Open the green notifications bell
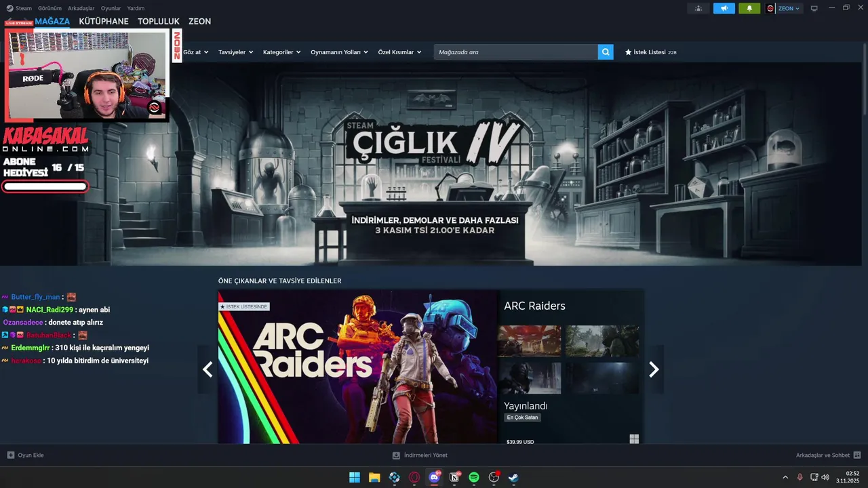Viewport: 868px width, 488px height. coord(749,9)
